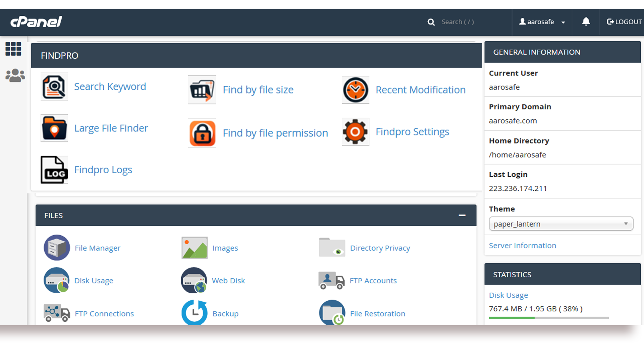Click the FTP Connections truck icon
The height and width of the screenshot is (362, 644).
click(x=57, y=313)
